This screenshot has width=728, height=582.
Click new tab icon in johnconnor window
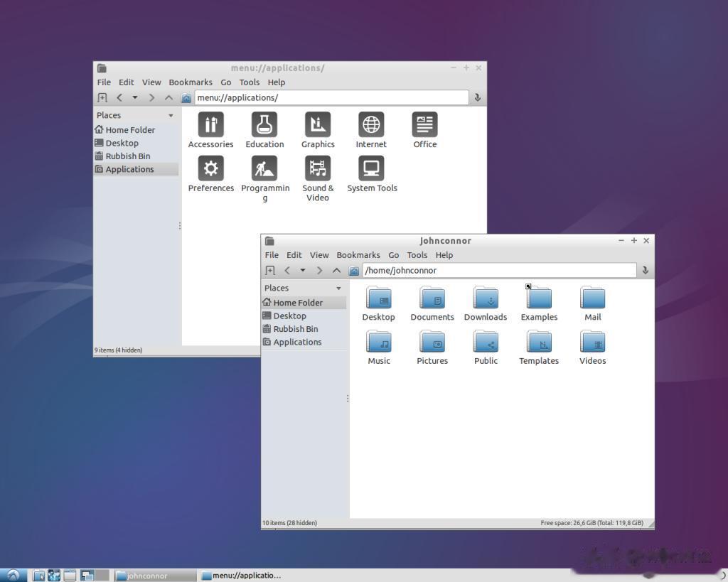(x=269, y=271)
